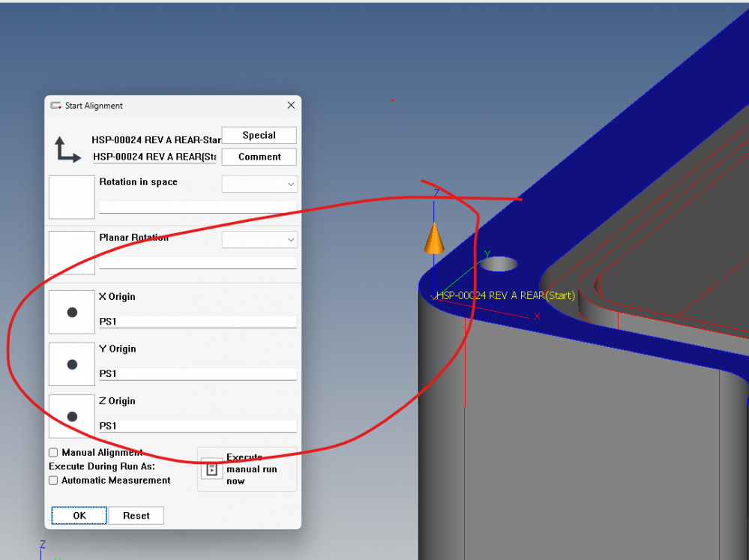Viewport: 749px width, 560px height.
Task: Click the Reset button
Action: click(x=136, y=516)
